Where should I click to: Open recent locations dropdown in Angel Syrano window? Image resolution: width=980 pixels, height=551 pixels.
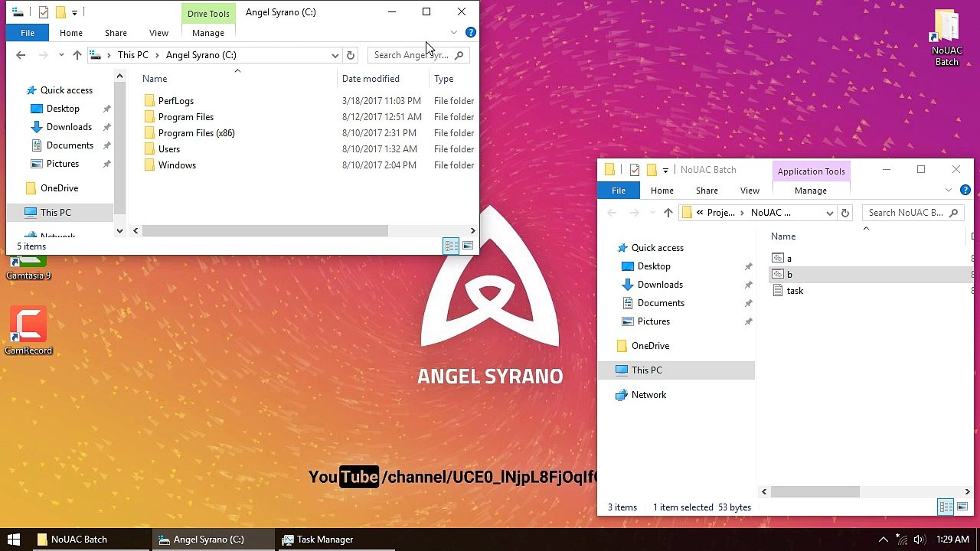[x=61, y=55]
